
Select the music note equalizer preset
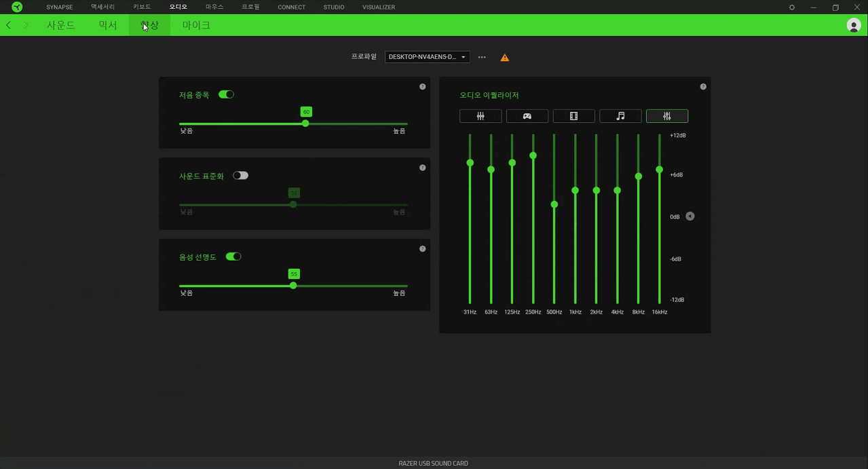click(620, 116)
